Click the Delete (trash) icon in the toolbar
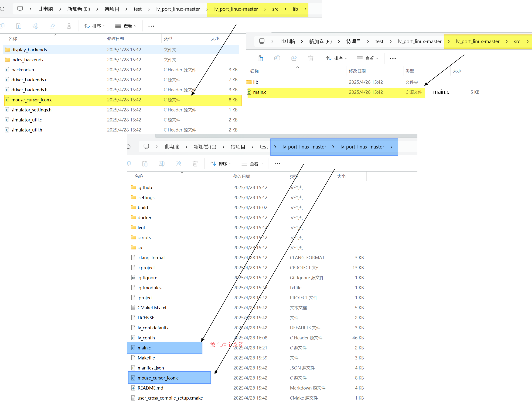This screenshot has width=532, height=414. (69, 26)
